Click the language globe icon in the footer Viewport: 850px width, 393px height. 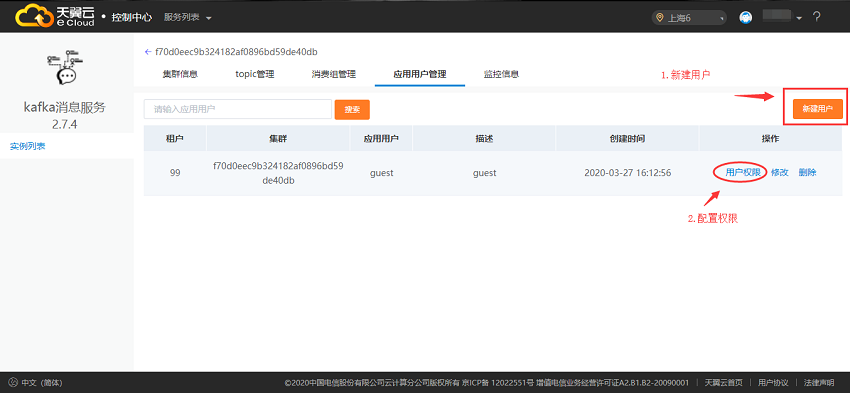click(14, 382)
